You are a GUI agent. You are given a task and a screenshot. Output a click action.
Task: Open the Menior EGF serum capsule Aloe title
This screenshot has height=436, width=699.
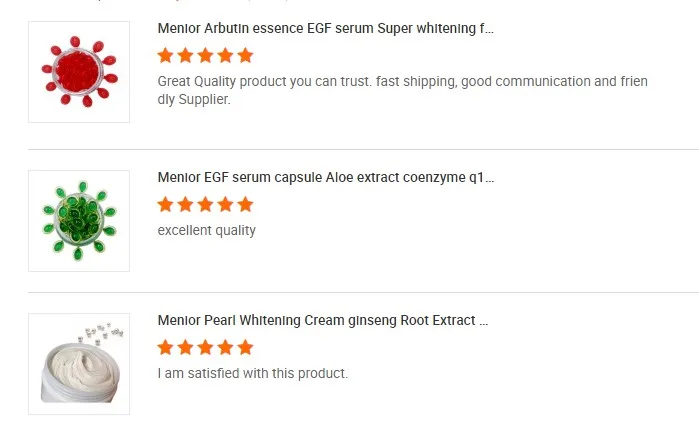326,178
